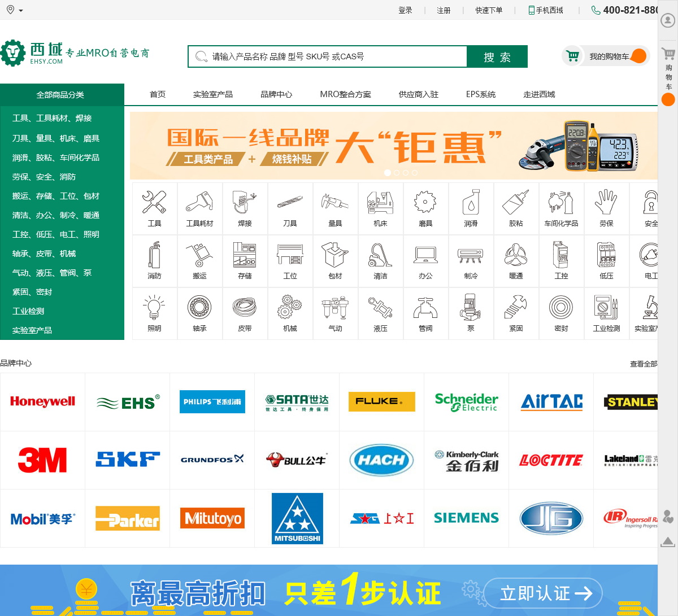This screenshot has height=616, width=678.
Task: Select the 制冷 air conditioner icon
Action: (x=471, y=255)
